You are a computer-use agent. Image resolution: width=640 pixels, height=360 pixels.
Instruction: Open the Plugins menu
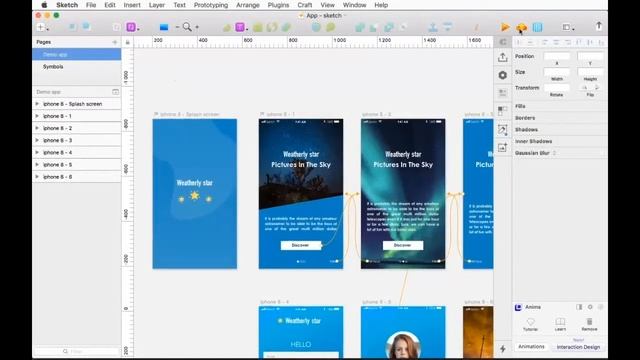pyautogui.click(x=278, y=5)
